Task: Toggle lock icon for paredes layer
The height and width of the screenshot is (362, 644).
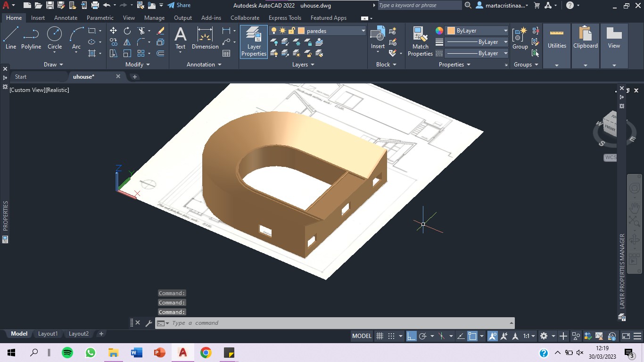Action: click(291, 31)
